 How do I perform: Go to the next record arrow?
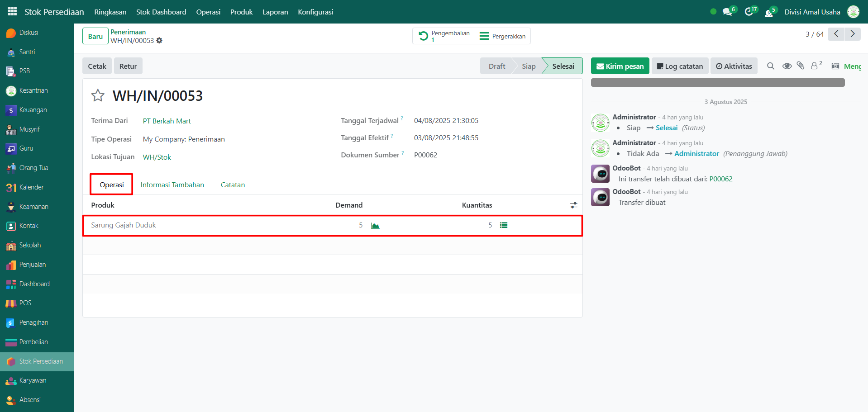[x=853, y=34]
